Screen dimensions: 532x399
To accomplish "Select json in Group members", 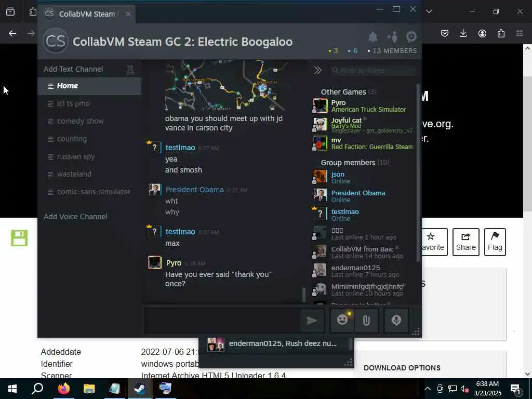I will [364, 177].
